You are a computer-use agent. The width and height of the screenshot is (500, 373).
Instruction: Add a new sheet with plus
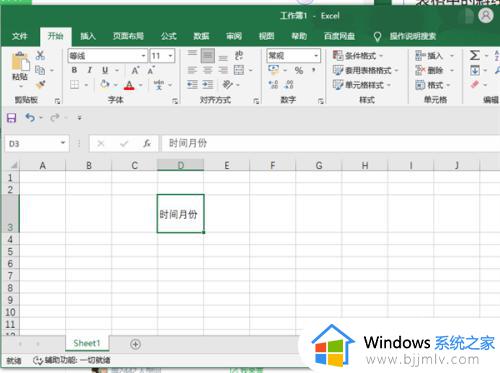(135, 344)
